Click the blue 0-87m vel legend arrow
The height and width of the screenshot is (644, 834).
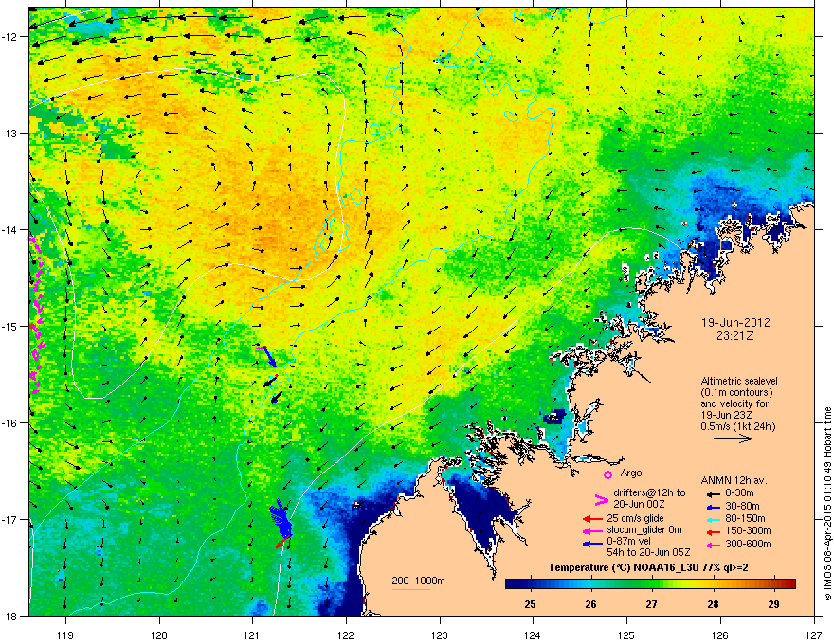point(592,544)
